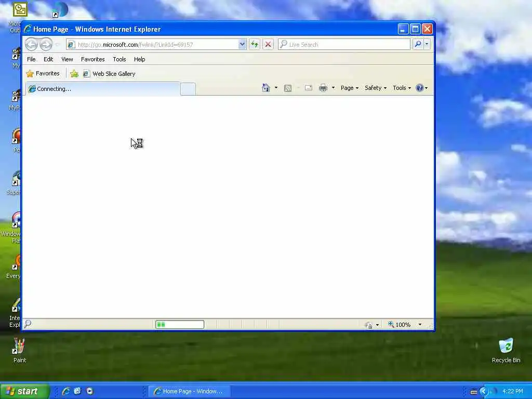This screenshot has width=532, height=399.
Task: Maximize the Internet Explorer window
Action: click(415, 29)
